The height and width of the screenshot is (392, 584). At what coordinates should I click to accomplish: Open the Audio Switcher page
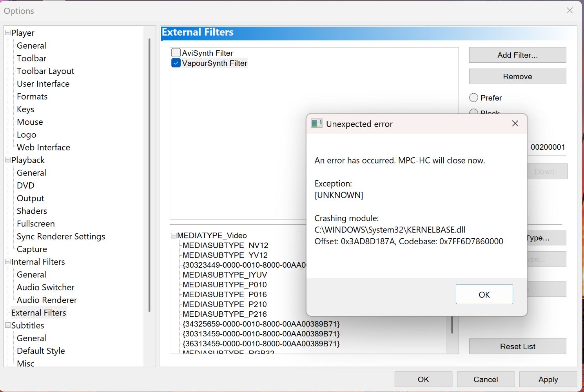[x=45, y=287]
